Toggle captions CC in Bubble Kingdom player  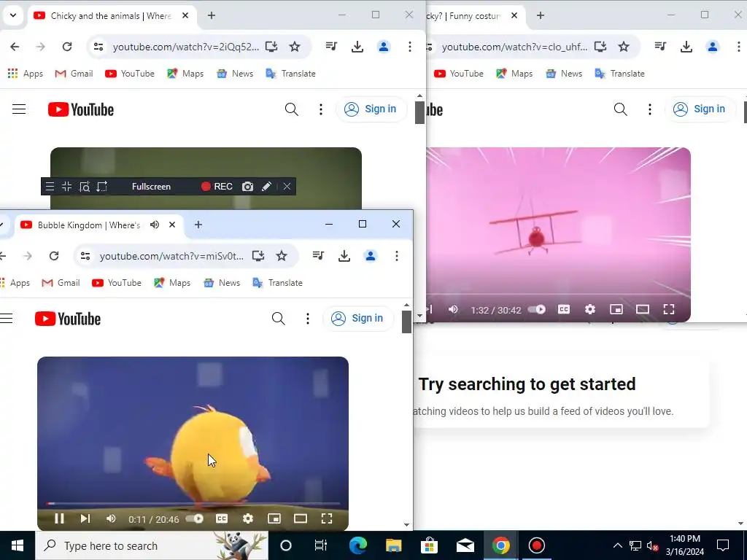[222, 518]
